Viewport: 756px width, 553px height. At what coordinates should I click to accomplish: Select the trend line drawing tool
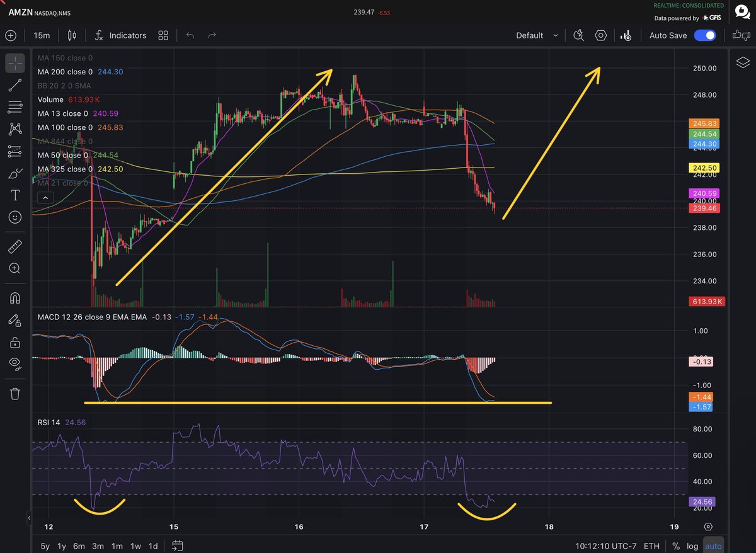click(15, 86)
